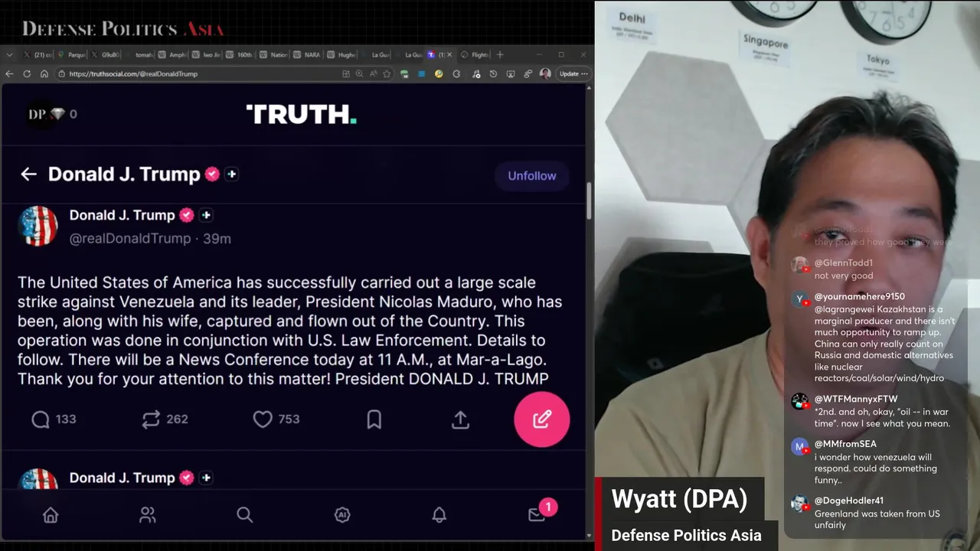Click the 39m post timestamp
980x551 pixels.
click(x=217, y=238)
